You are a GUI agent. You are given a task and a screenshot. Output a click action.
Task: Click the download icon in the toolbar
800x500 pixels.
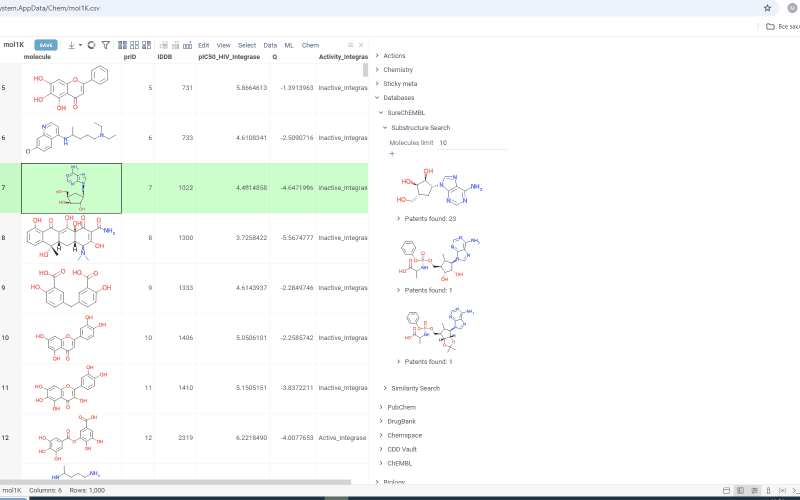(72, 45)
